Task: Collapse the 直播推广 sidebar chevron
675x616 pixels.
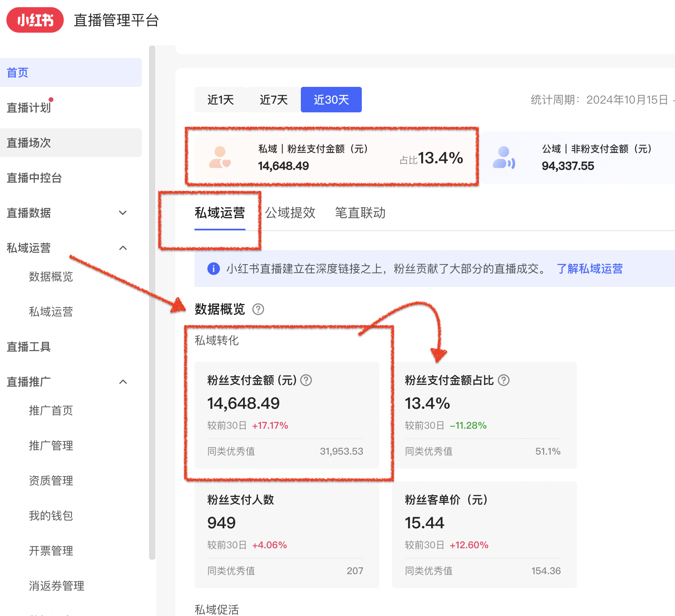Action: (123, 382)
